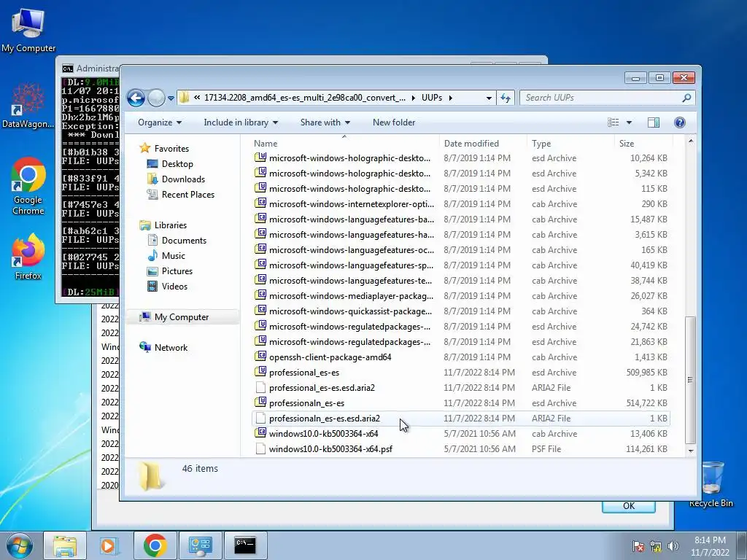The image size is (747, 560).
Task: Click scrollbar down arrow in file list
Action: coord(691,451)
